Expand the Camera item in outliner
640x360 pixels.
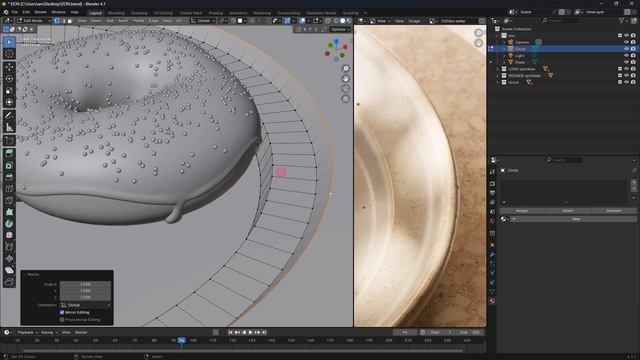(504, 42)
